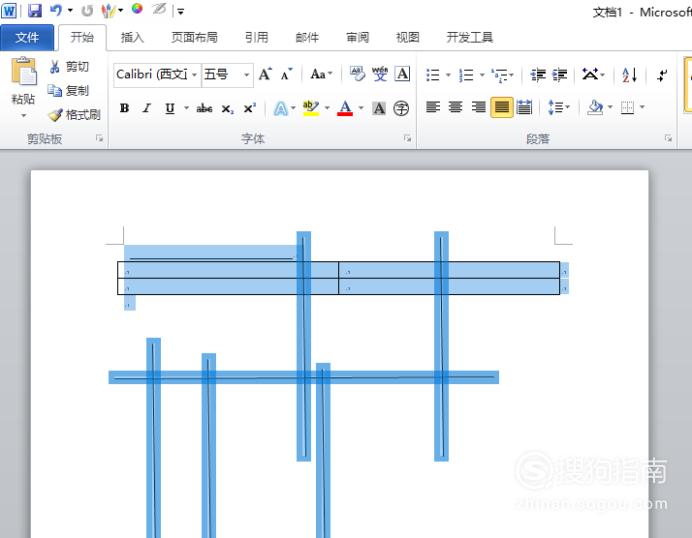Viewport: 692px width, 538px height.
Task: Open the 文件 (File) tab
Action: (x=27, y=38)
